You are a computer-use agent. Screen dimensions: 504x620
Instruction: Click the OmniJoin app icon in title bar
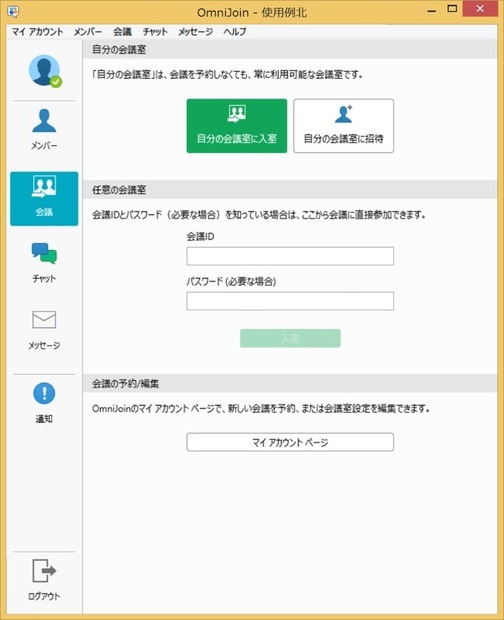pyautogui.click(x=13, y=11)
